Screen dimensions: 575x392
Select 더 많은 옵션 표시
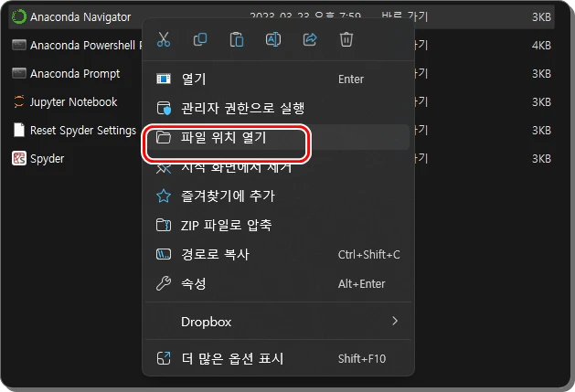click(x=278, y=358)
